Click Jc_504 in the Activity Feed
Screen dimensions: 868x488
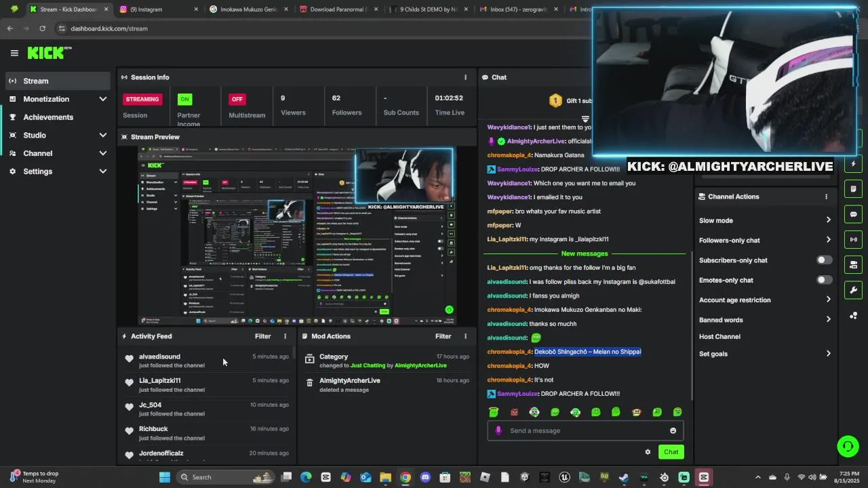150,405
